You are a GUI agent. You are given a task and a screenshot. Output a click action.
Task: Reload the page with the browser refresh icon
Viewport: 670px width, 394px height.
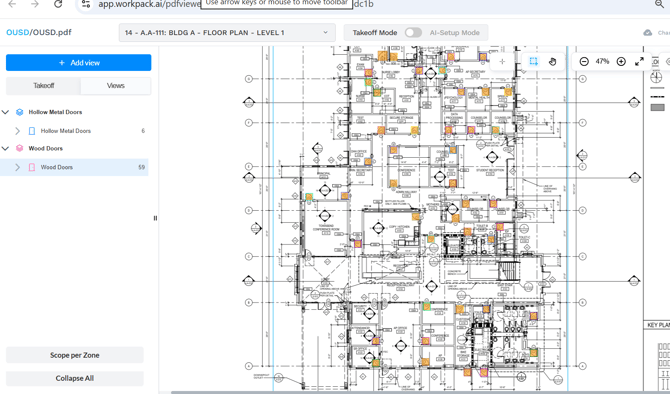(58, 4)
